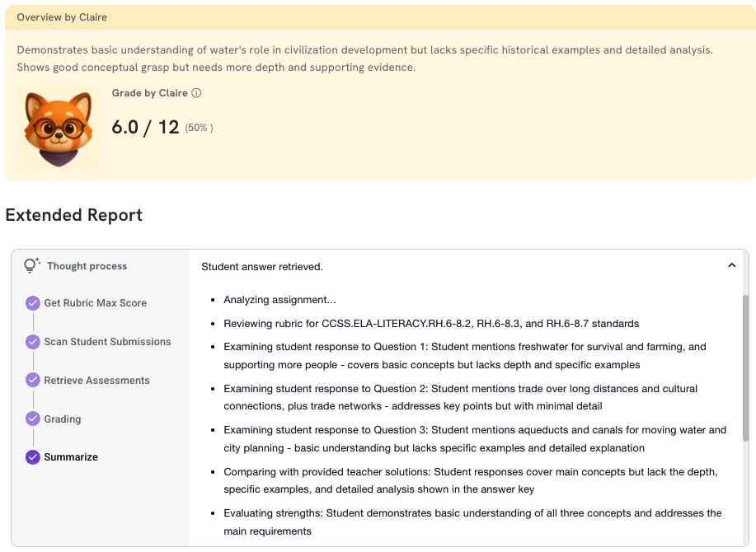
Task: Open the Grading step
Action: [x=63, y=419]
